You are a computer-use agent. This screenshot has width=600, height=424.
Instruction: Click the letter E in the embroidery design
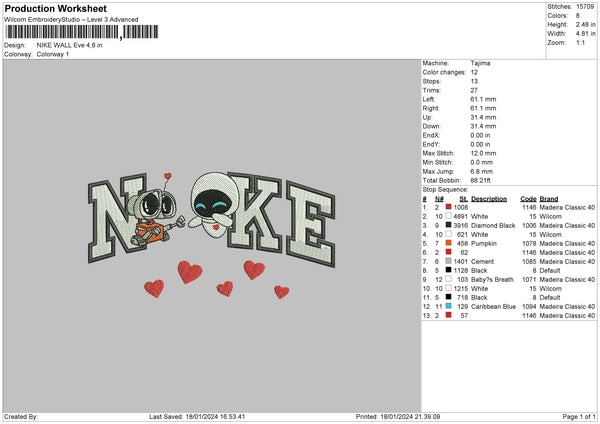click(x=311, y=225)
